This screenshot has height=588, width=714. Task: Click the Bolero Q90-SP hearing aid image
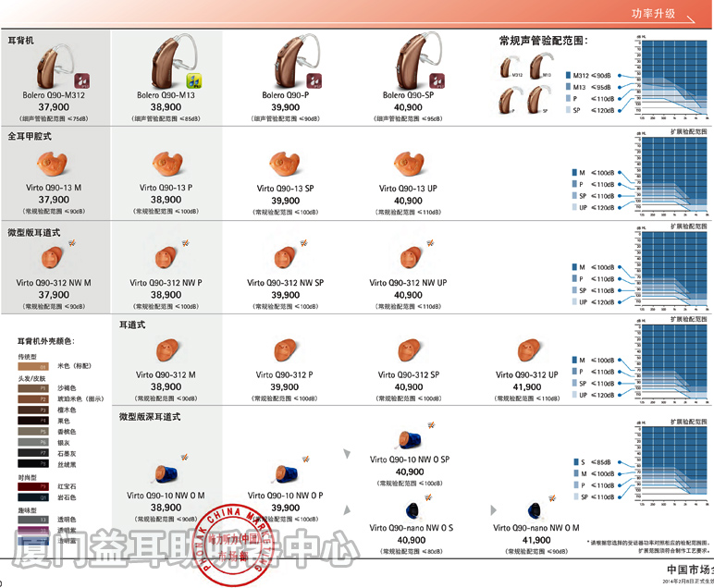[x=419, y=59]
